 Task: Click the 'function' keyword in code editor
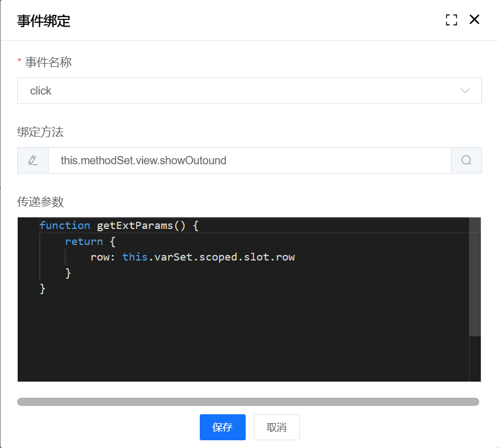coord(65,226)
